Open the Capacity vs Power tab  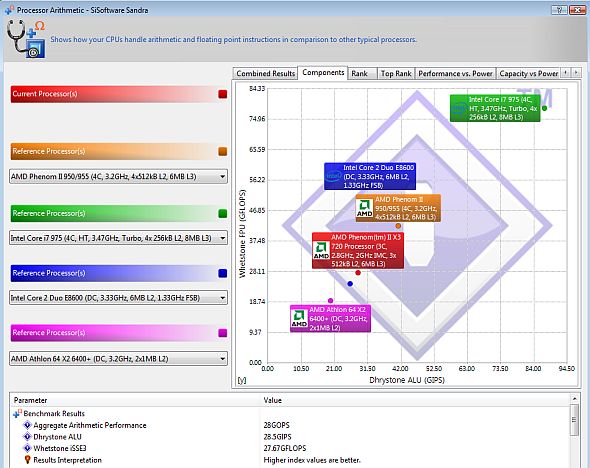(x=528, y=74)
